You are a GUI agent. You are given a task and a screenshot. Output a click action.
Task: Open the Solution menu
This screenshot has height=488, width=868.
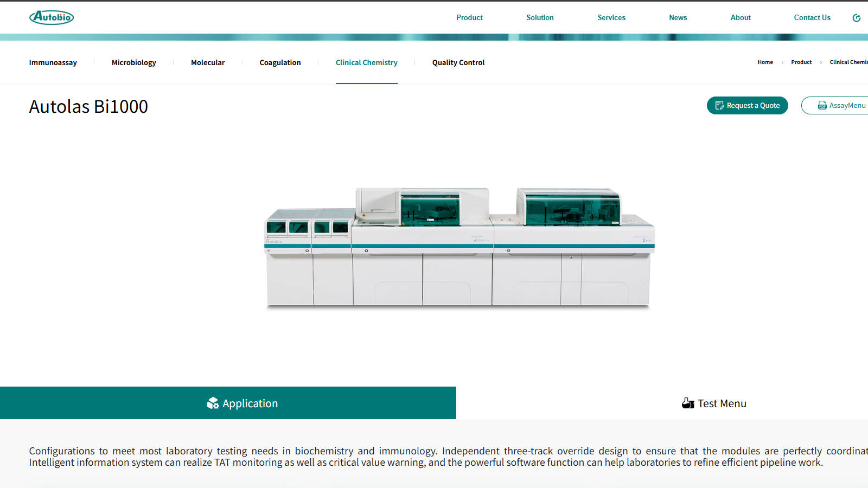tap(540, 17)
